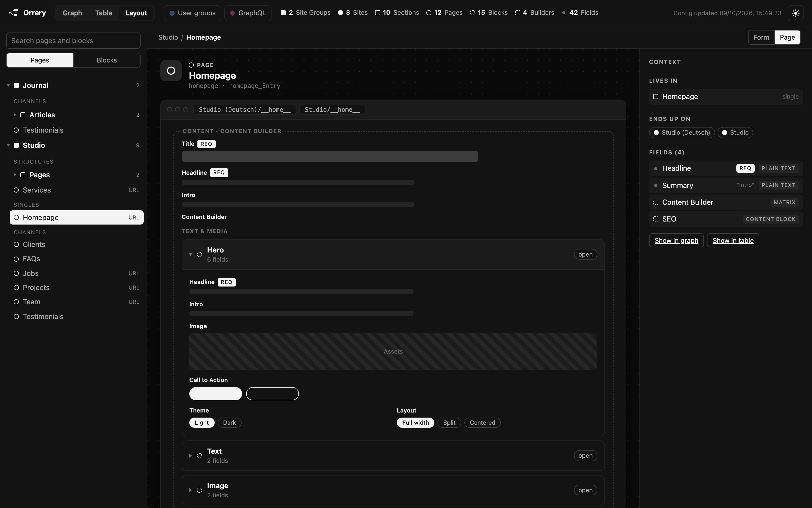This screenshot has height=508, width=812.
Task: Click Show in graph
Action: click(x=676, y=241)
